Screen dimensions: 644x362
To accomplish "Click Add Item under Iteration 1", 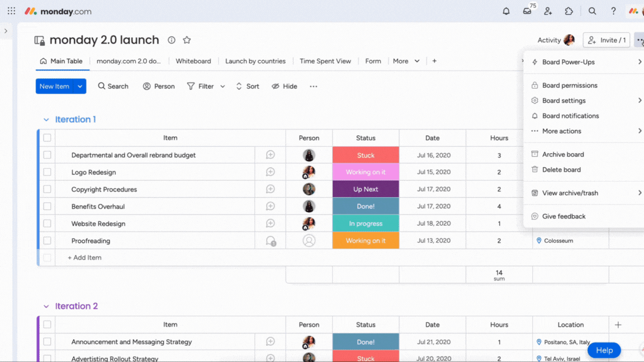I will click(x=84, y=258).
